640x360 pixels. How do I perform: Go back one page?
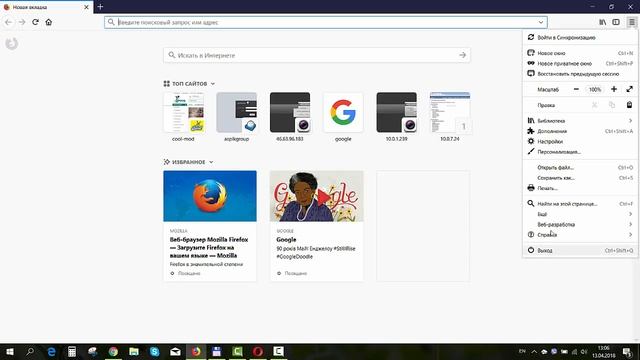point(9,22)
